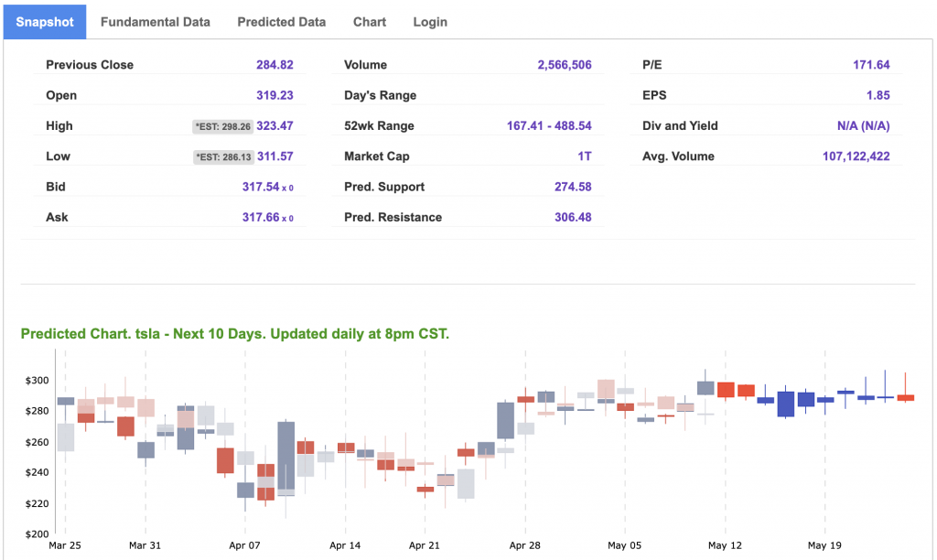Click the $300 price axis label

[37, 380]
